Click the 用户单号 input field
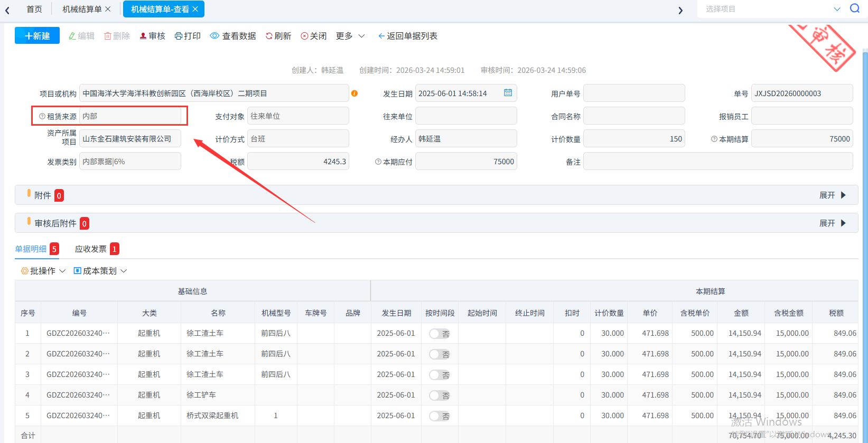The image size is (868, 443). click(634, 93)
